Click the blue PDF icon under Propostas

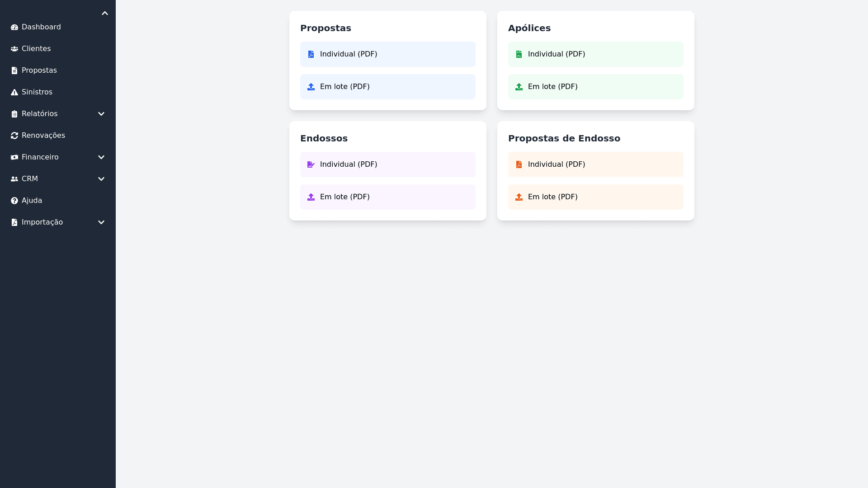(x=311, y=54)
